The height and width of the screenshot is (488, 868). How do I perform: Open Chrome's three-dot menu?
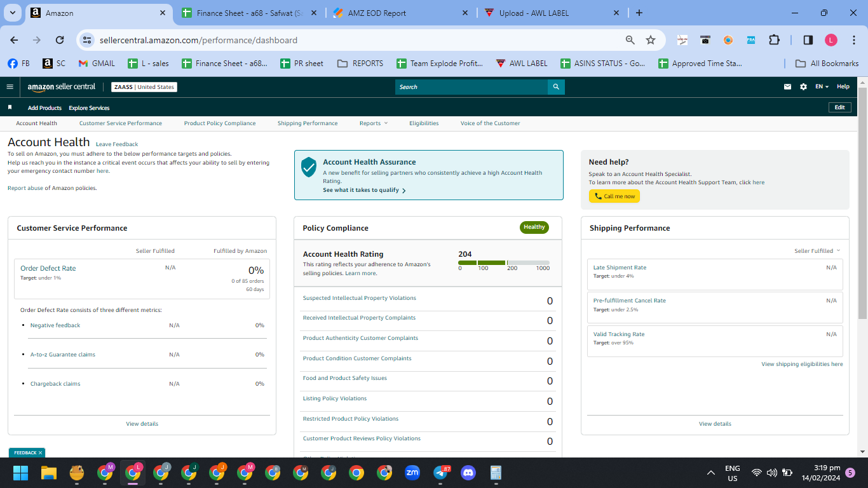[853, 40]
